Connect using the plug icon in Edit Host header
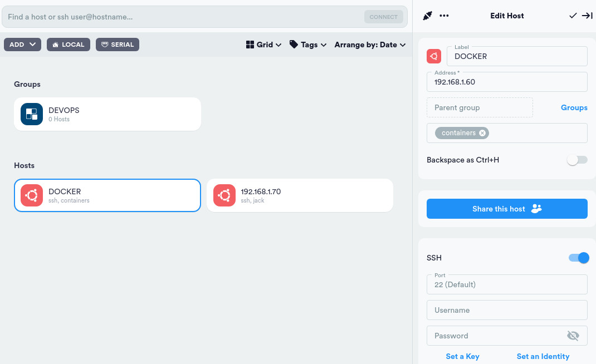Image resolution: width=596 pixels, height=364 pixels. point(428,16)
